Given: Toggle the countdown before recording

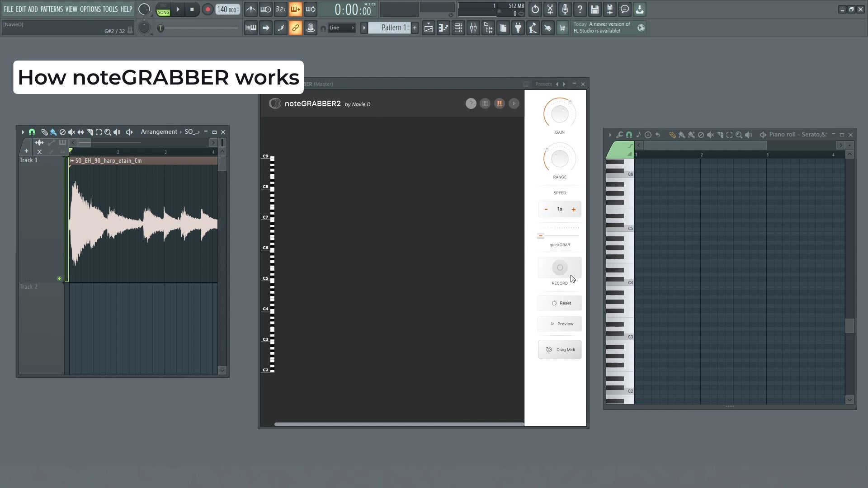Looking at the screenshot, I should pos(280,9).
